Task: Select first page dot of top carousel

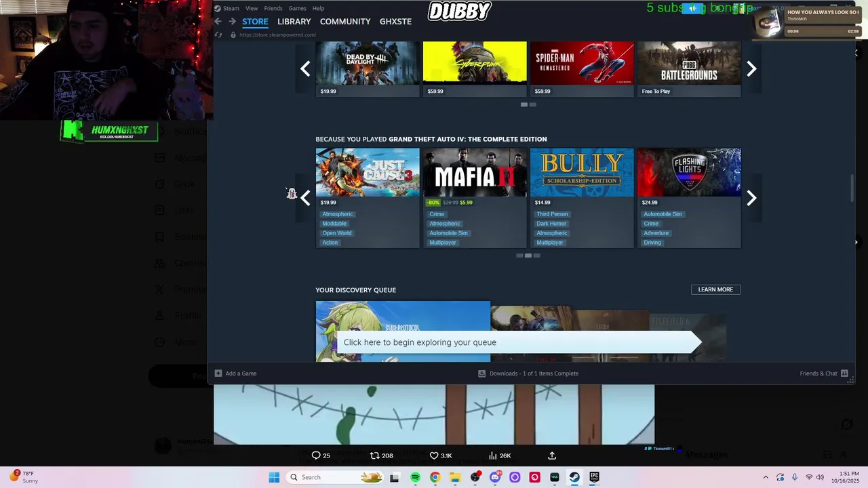Action: (x=524, y=104)
